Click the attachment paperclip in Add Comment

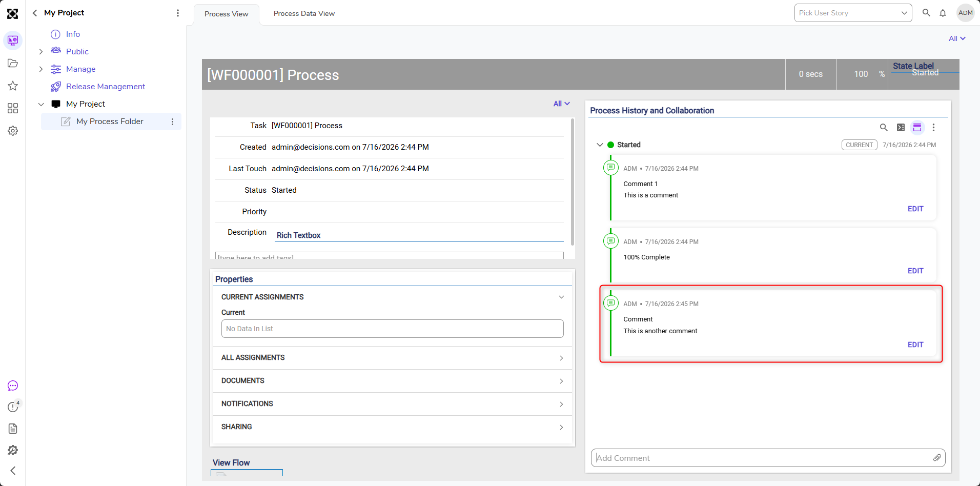tap(937, 458)
